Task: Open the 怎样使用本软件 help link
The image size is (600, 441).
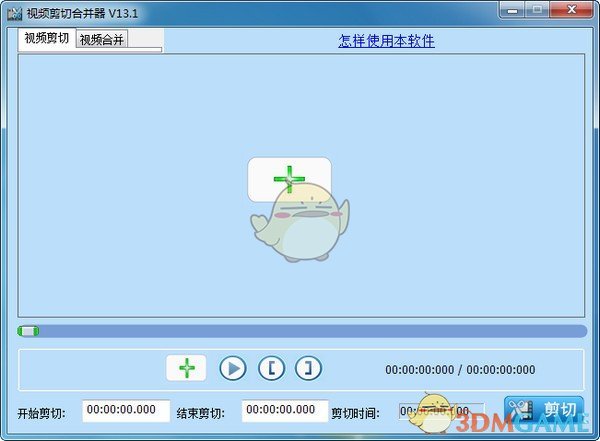Action: [386, 41]
